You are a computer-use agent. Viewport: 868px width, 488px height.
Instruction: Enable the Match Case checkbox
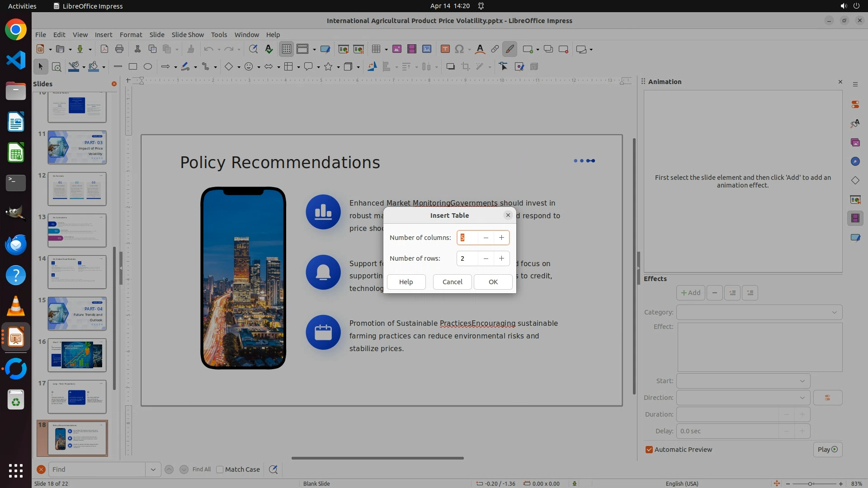click(220, 469)
